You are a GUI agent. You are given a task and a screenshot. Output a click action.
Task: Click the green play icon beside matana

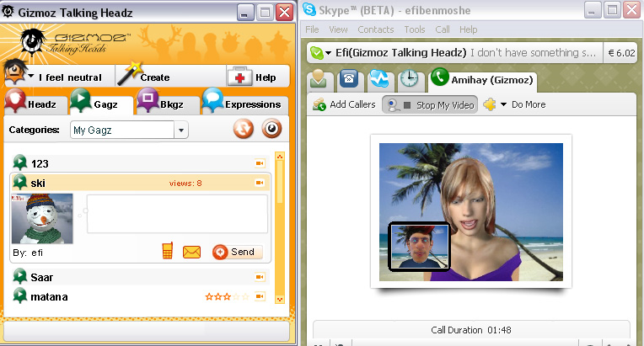click(19, 295)
